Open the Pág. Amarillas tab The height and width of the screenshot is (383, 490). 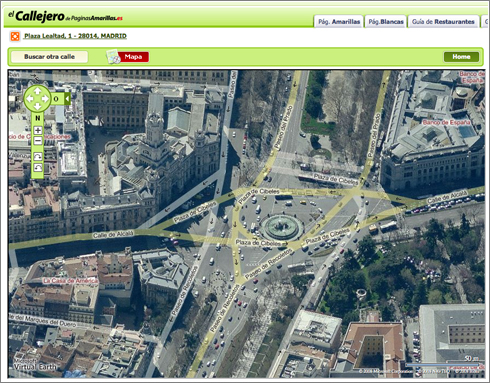[x=339, y=22]
